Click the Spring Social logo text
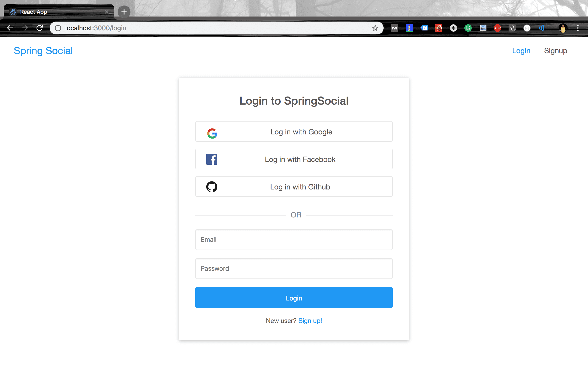Screen dimensions: 588x367 click(x=44, y=51)
